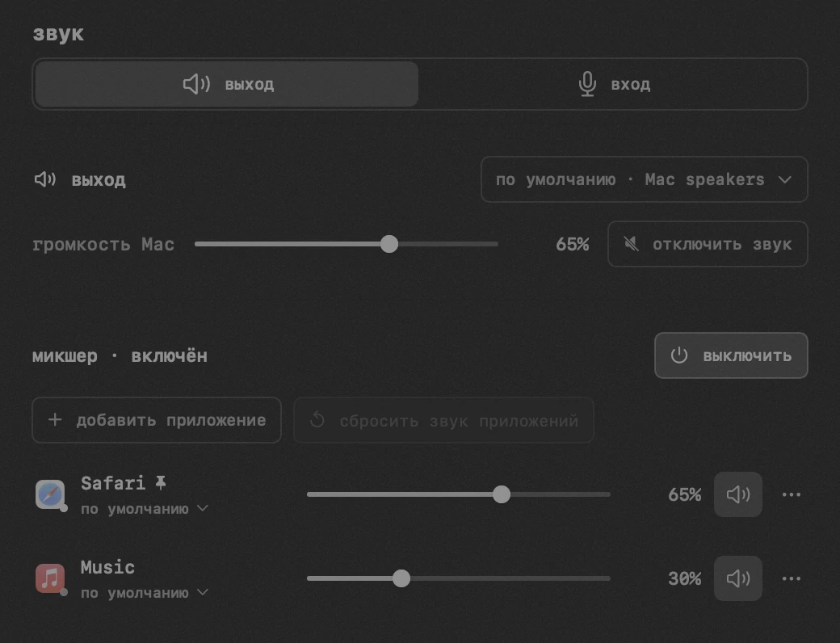
Task: Click the Safari app name
Action: (x=112, y=483)
